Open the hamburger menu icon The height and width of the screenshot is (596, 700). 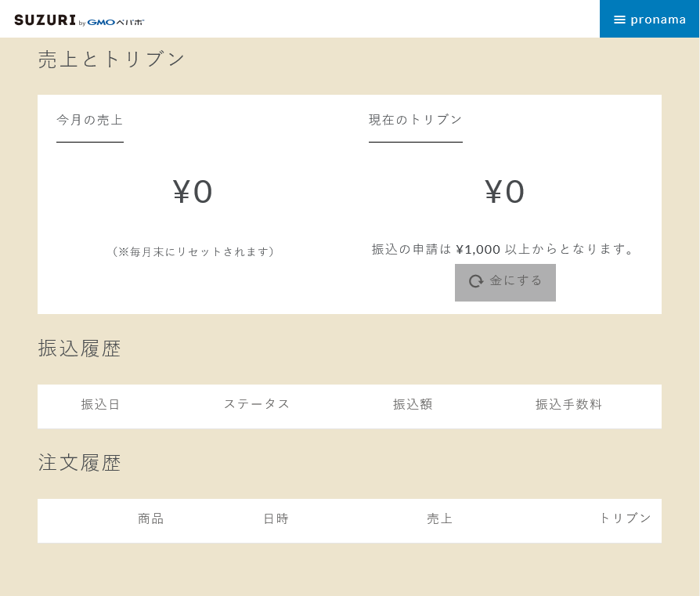[619, 20]
